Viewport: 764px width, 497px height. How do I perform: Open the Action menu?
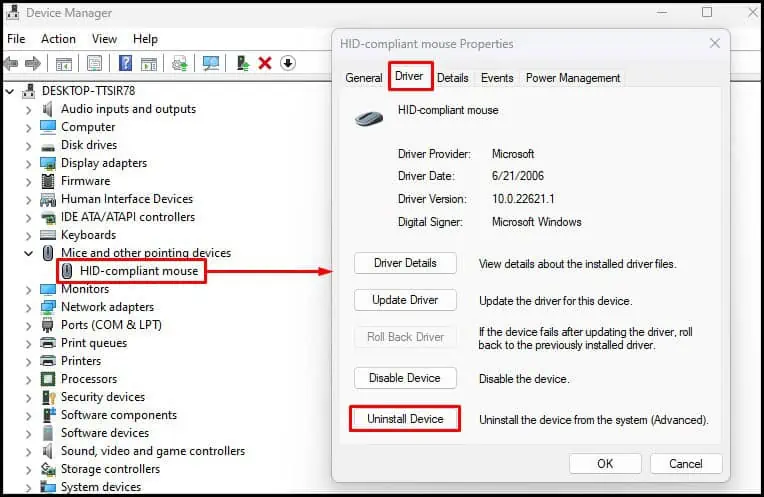tap(58, 39)
